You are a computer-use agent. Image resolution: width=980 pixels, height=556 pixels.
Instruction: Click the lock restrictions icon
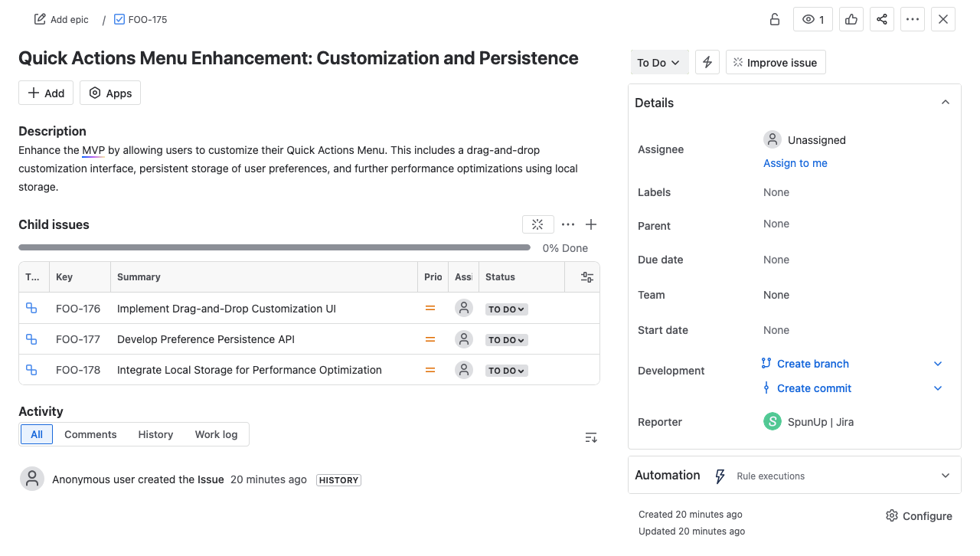[x=775, y=20]
